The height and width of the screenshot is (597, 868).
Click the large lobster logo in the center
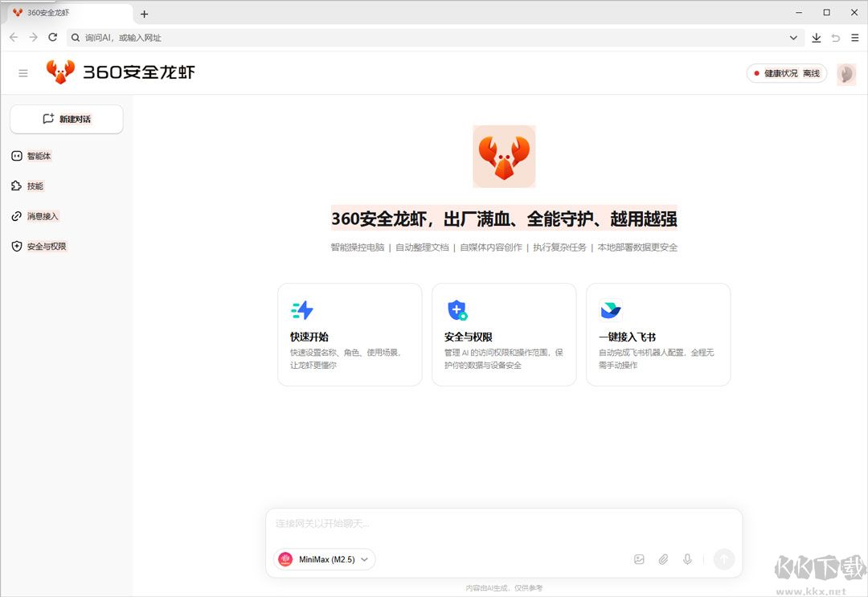(504, 156)
